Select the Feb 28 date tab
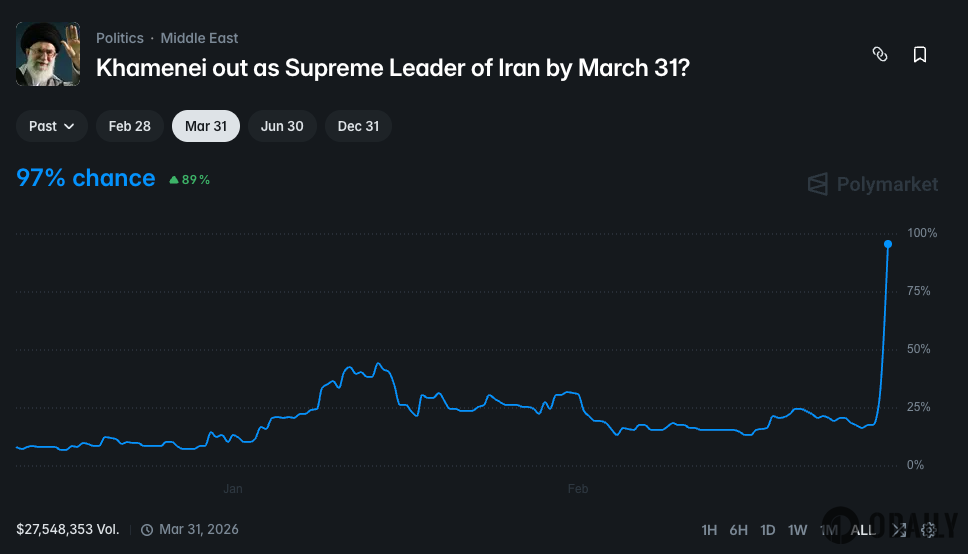968x554 pixels. click(130, 126)
